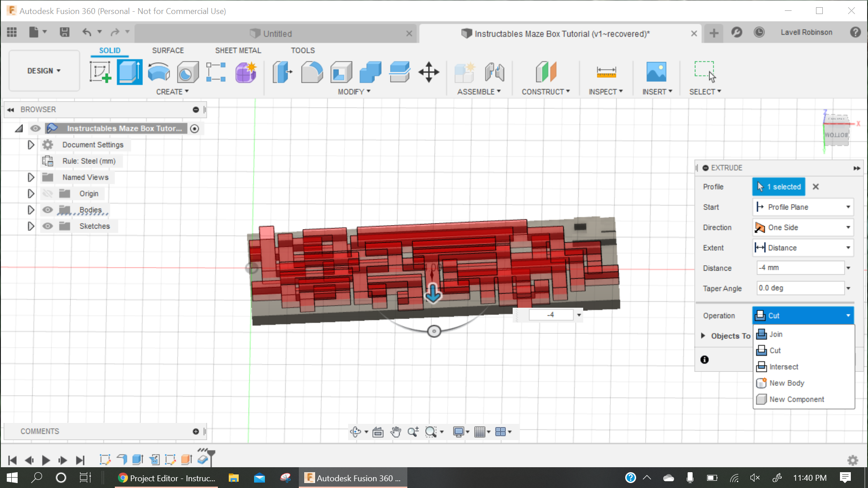868x488 pixels.
Task: Choose Intersect from Operation list
Action: click(804, 367)
